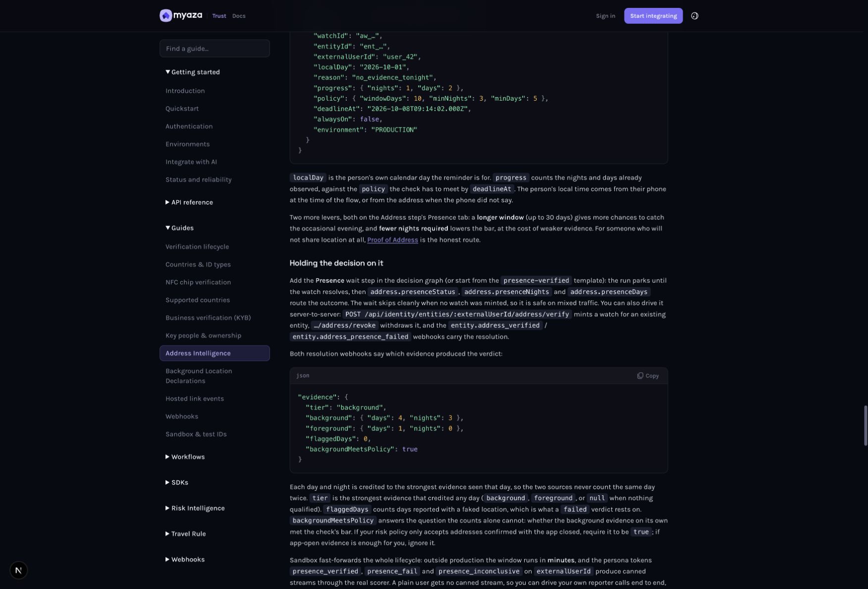Copy the evidence JSON code block
Viewport: 868px width, 589px height.
pyautogui.click(x=648, y=376)
